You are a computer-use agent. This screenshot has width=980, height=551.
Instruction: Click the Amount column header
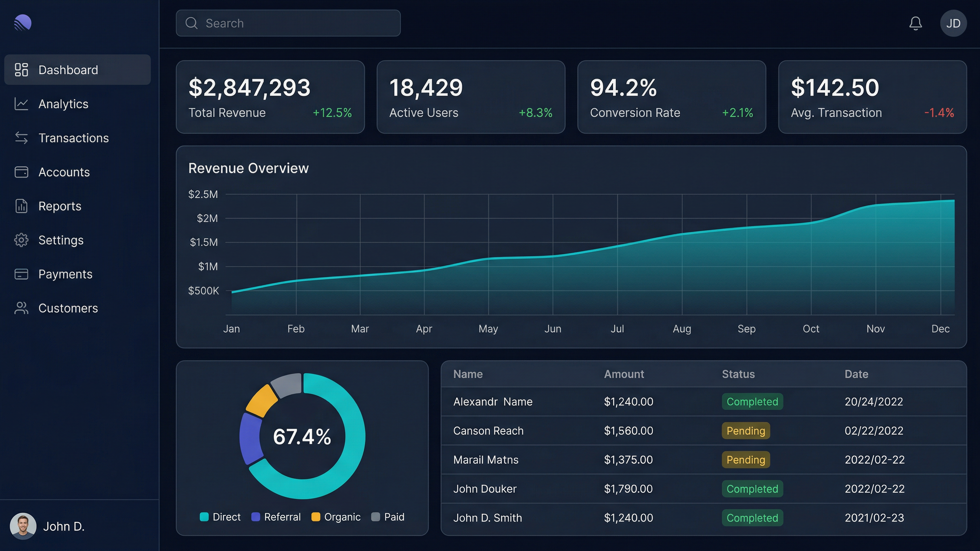pyautogui.click(x=624, y=374)
